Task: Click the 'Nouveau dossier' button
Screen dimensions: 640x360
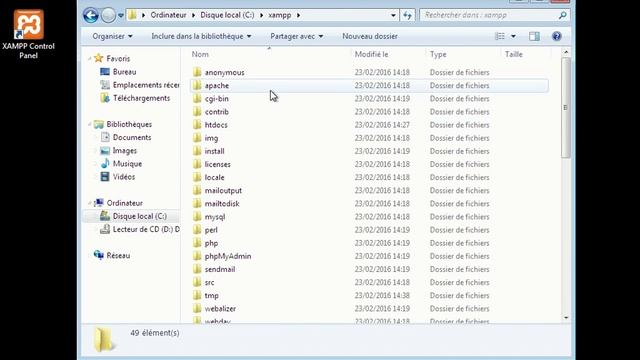Action: point(370,36)
